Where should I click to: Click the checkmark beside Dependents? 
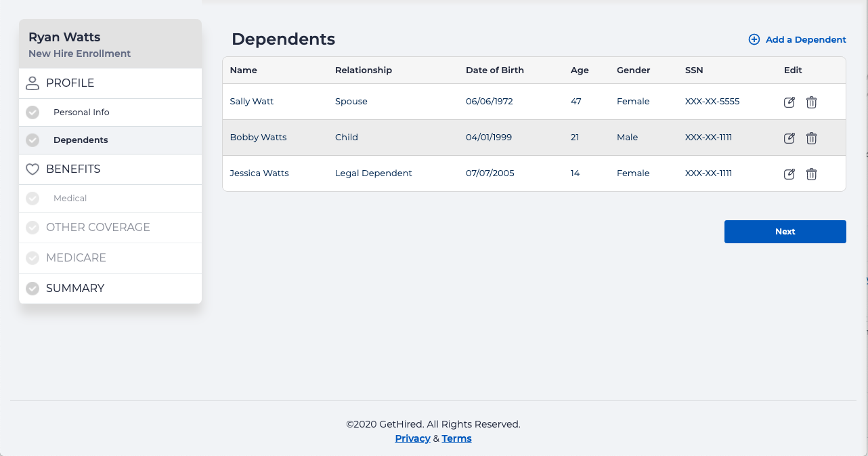pos(32,140)
